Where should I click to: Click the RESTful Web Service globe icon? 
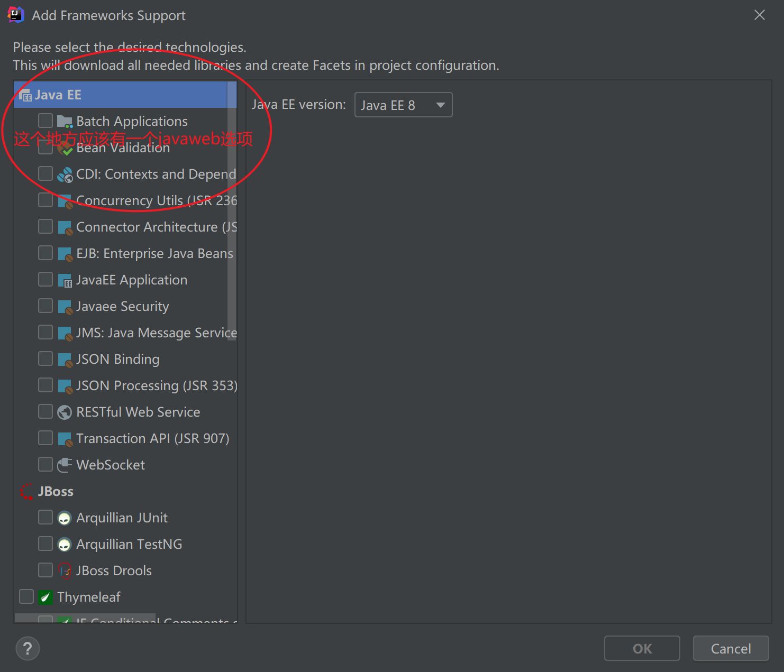65,412
